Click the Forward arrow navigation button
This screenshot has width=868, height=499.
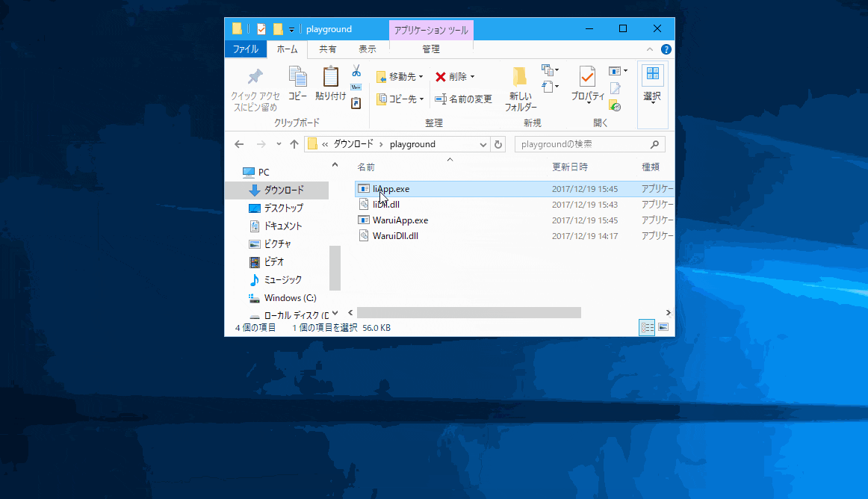[261, 145]
